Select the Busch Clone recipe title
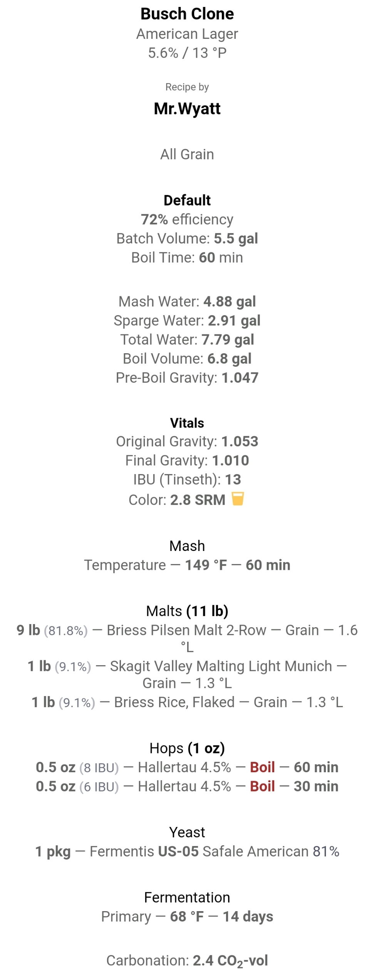This screenshot has width=374, height=980. tap(187, 14)
